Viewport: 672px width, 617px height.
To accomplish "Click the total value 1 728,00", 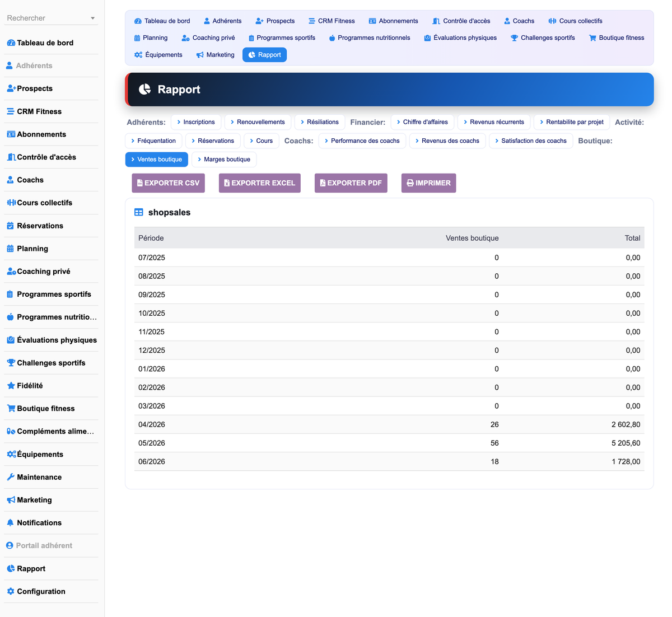I will 626,461.
